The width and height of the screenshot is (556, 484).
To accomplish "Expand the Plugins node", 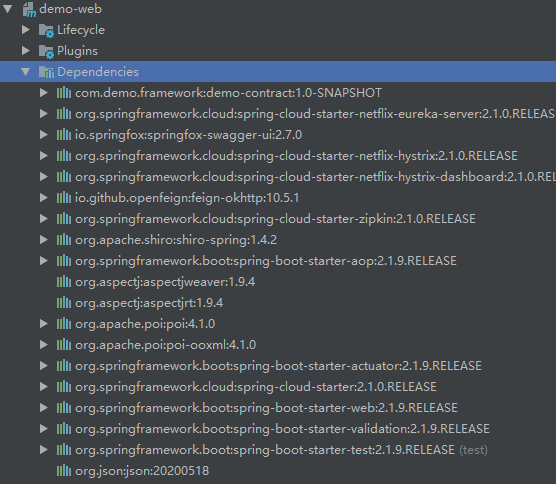I will (26, 51).
